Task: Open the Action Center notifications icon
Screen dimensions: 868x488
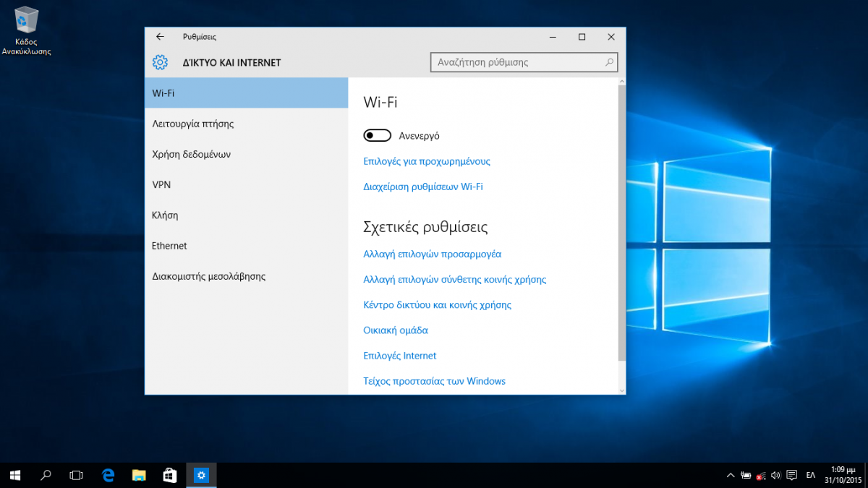Action: click(791, 476)
